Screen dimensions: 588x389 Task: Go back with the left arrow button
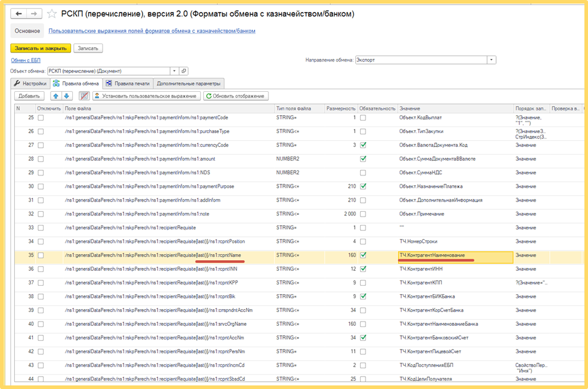pos(18,14)
